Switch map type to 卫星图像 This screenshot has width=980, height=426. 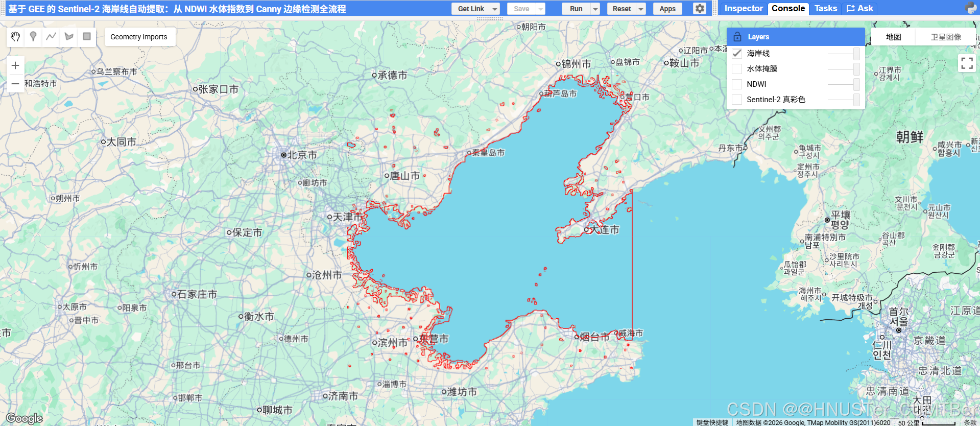click(946, 37)
